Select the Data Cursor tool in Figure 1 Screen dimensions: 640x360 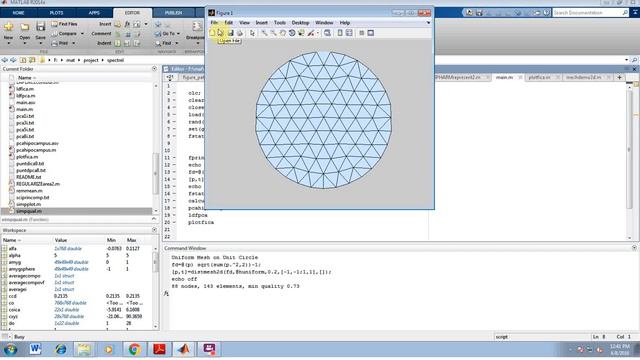click(301, 33)
